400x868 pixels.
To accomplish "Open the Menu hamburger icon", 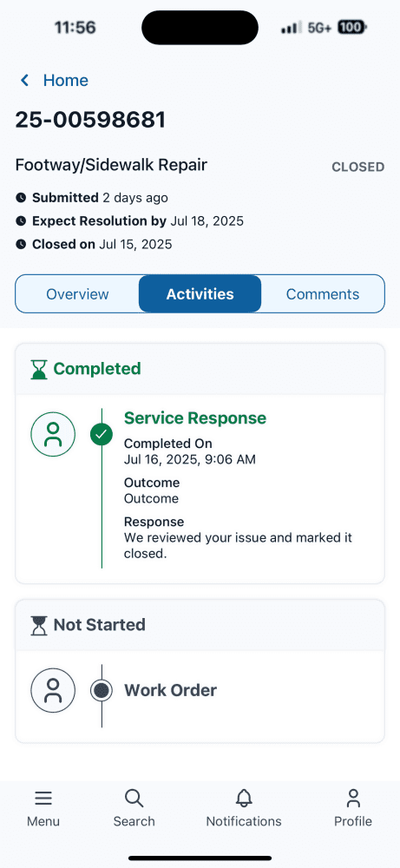I will 43,799.
